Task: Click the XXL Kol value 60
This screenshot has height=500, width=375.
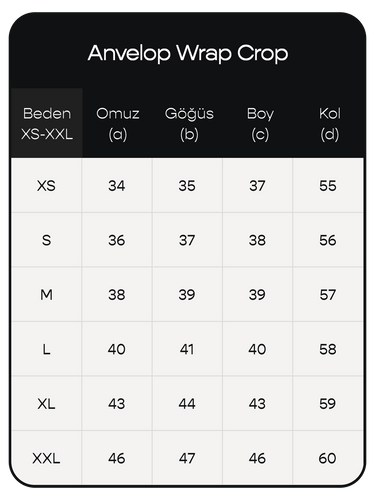Action: tap(328, 458)
